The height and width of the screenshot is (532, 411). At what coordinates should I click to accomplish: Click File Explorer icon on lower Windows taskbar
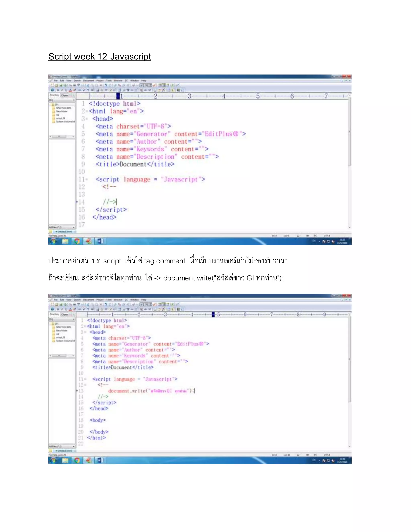(x=65, y=460)
